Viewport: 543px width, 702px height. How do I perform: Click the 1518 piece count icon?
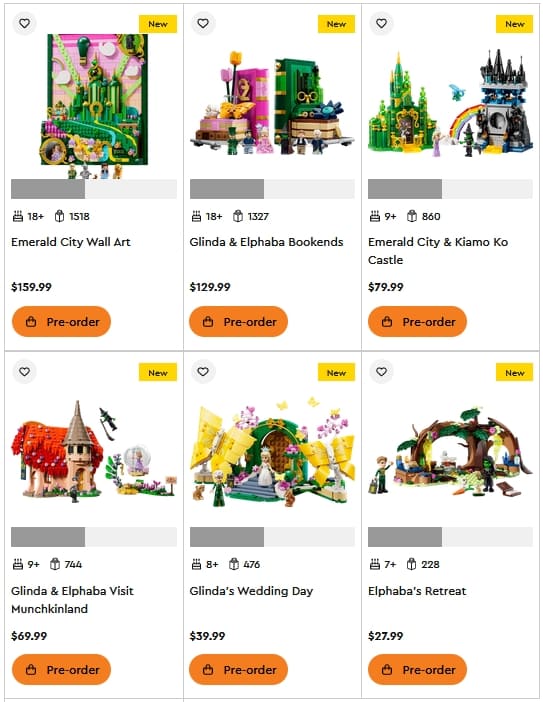point(59,216)
